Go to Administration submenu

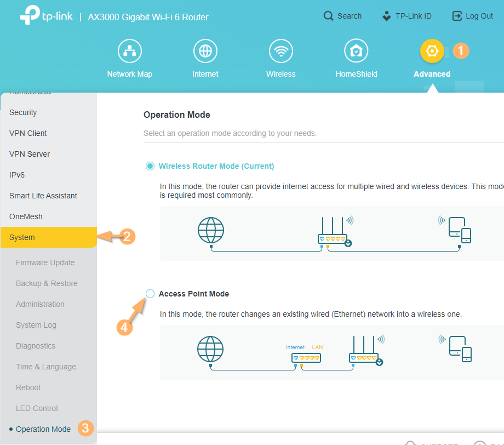pos(40,304)
